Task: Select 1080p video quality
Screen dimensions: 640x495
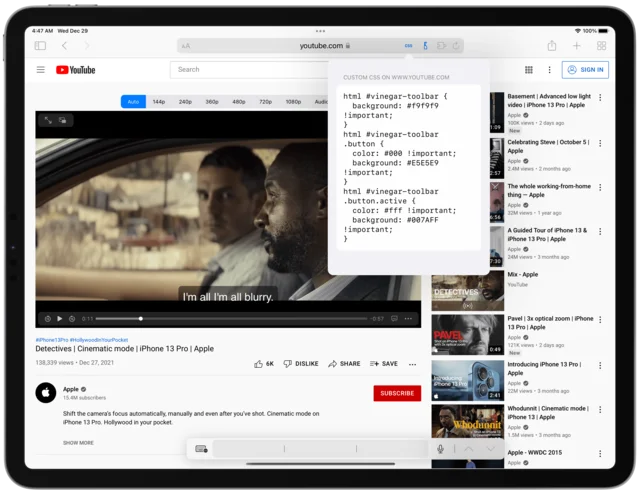Action: pos(293,102)
